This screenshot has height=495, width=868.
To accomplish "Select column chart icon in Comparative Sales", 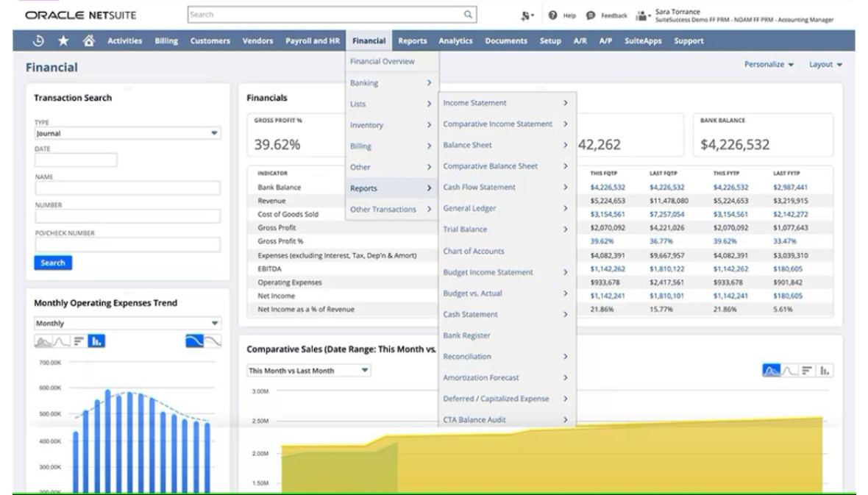I will point(825,371).
